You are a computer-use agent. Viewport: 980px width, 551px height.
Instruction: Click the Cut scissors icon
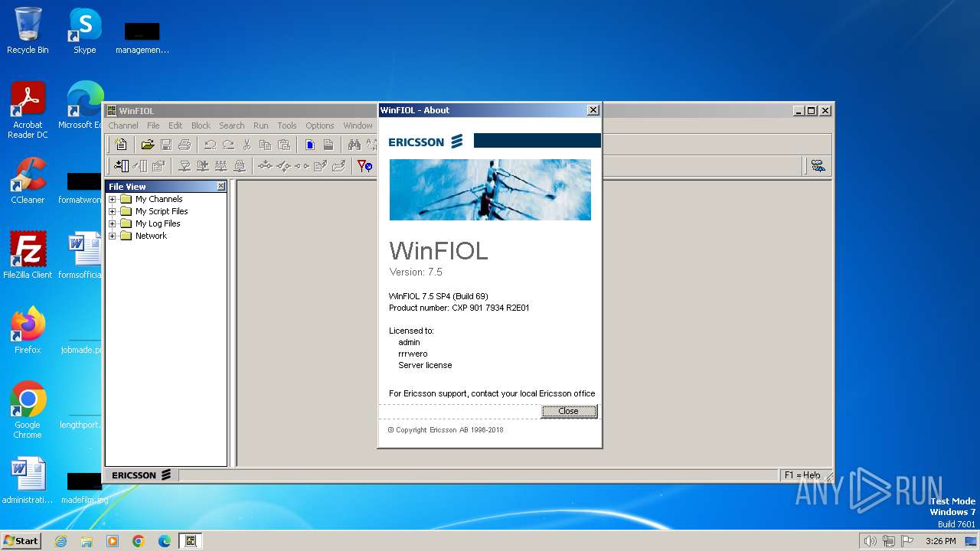pyautogui.click(x=247, y=145)
